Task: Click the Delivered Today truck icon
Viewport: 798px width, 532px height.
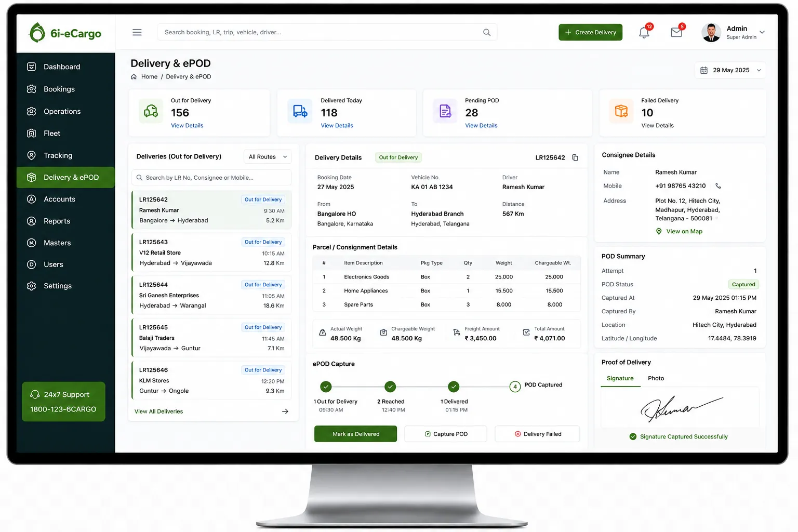Action: (300, 111)
